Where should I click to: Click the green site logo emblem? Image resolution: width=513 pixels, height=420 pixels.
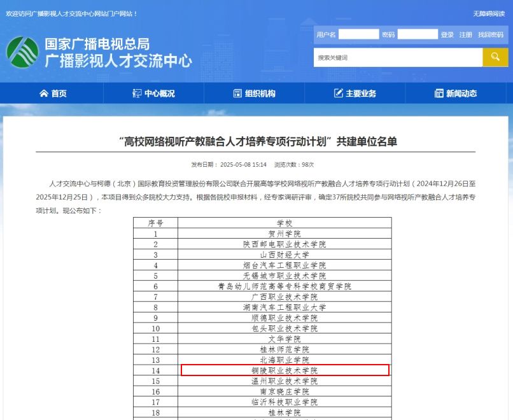point(22,52)
